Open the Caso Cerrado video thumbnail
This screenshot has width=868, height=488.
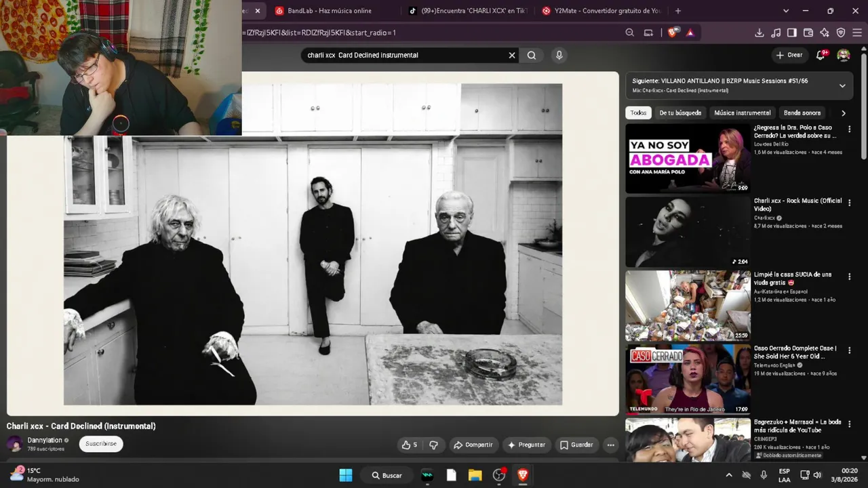coord(688,380)
